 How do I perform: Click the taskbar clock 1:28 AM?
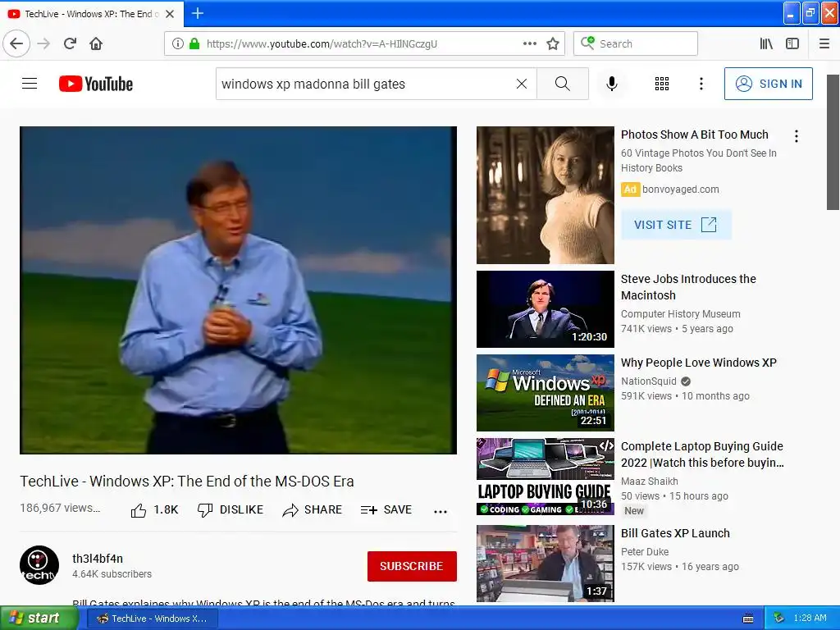pos(810,618)
